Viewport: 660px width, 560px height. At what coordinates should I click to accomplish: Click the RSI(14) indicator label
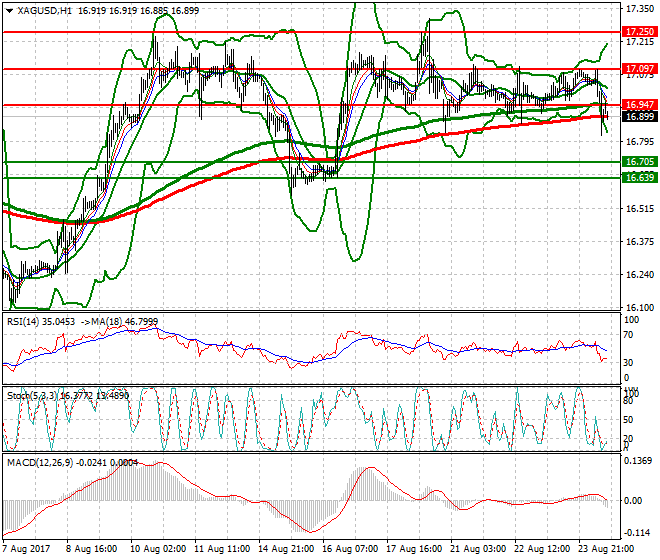pos(26,321)
